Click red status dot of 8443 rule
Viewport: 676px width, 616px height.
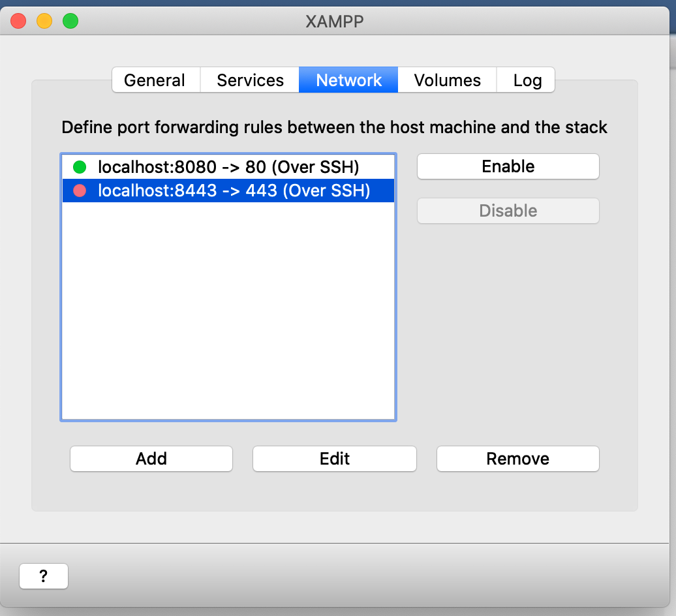pyautogui.click(x=80, y=191)
